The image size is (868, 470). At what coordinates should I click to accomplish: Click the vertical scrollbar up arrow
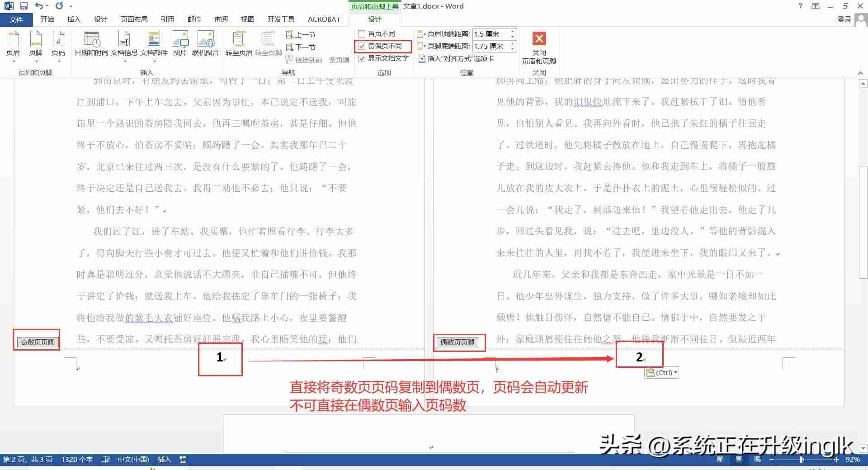click(863, 84)
